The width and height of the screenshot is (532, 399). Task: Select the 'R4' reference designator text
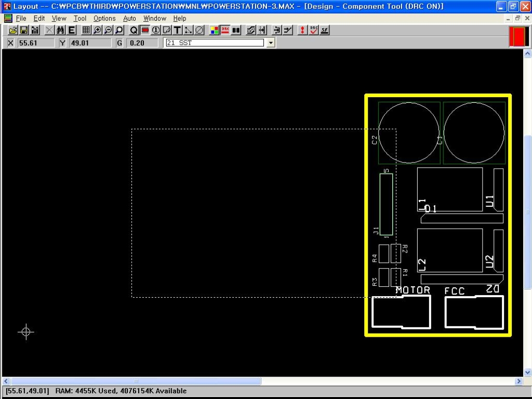tap(375, 258)
